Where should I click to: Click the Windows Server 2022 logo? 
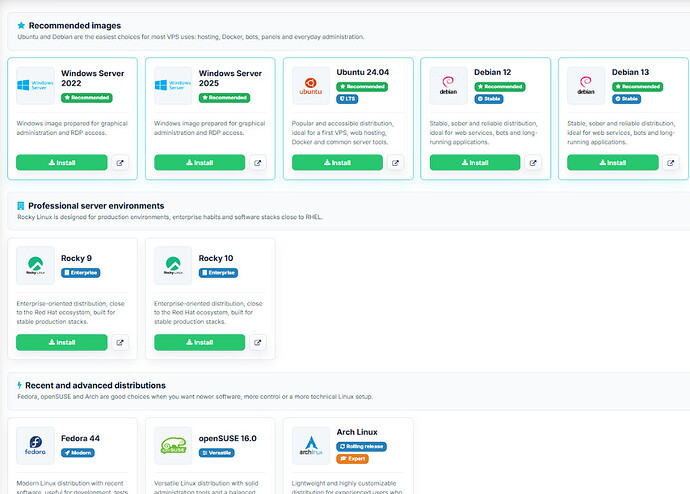click(x=35, y=85)
